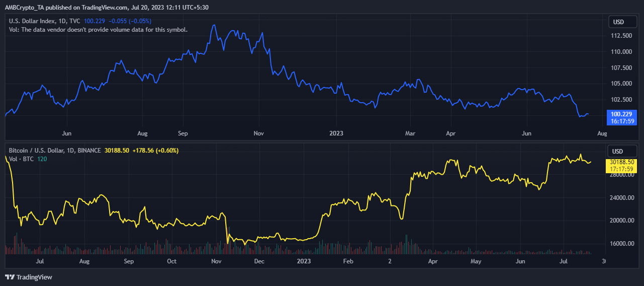Click the 20000.00 price axis label
Image resolution: width=644 pixels, height=286 pixels.
pos(622,221)
